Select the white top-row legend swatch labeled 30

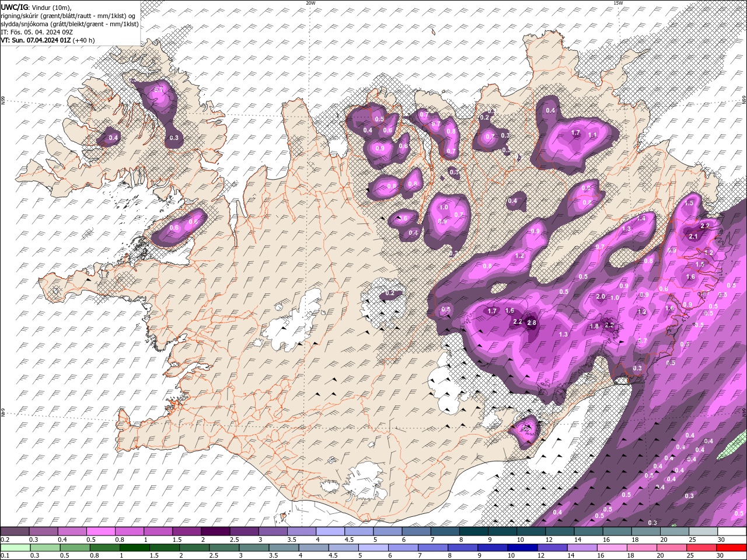[732, 531]
